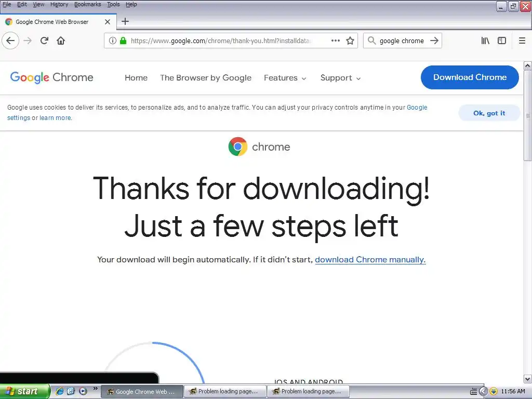
Task: Show hidden system tray icons arrow
Action: 483,392
